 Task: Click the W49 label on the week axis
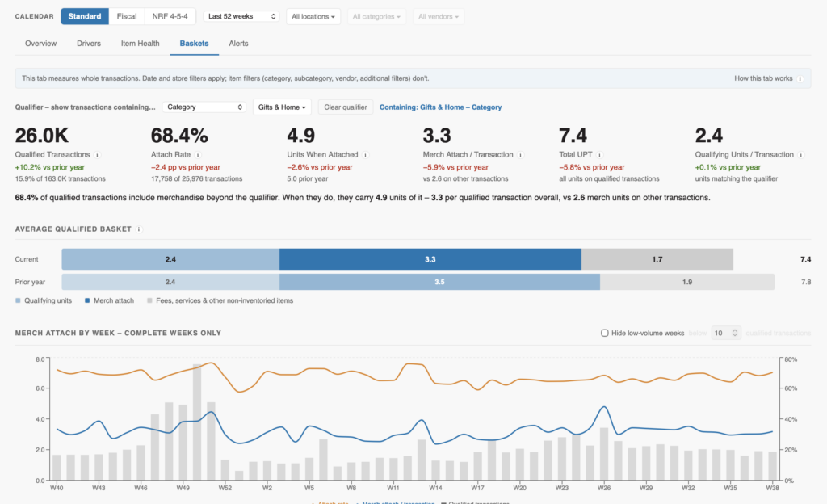pos(183,488)
